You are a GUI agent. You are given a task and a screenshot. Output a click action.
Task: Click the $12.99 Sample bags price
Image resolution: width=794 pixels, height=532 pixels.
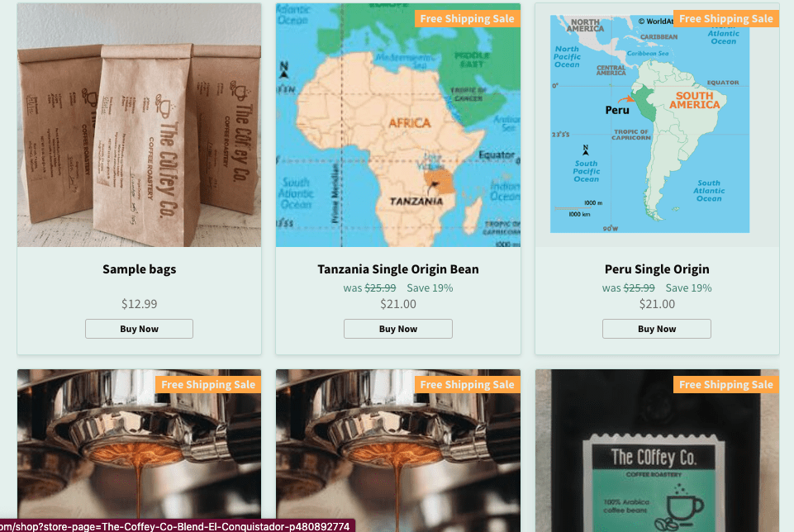pos(140,304)
